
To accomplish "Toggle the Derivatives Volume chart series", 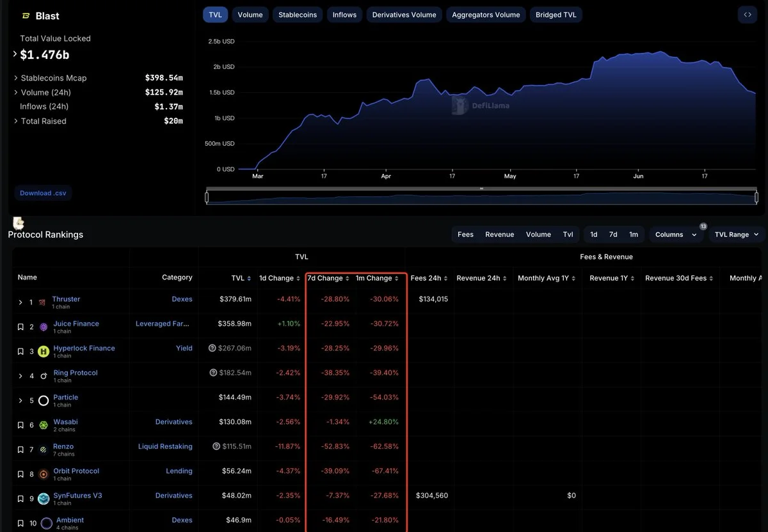I will (x=404, y=15).
